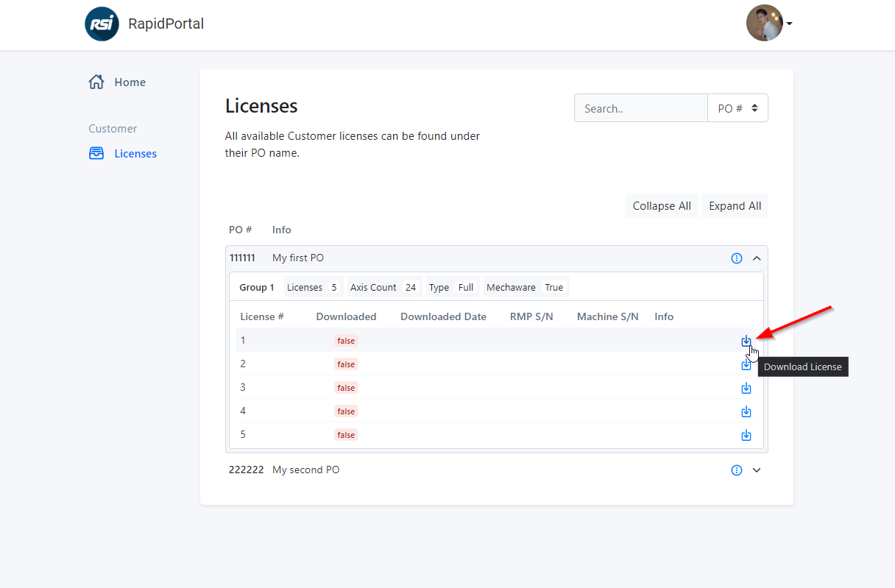Open the Home icon in sidebar

[x=96, y=82]
